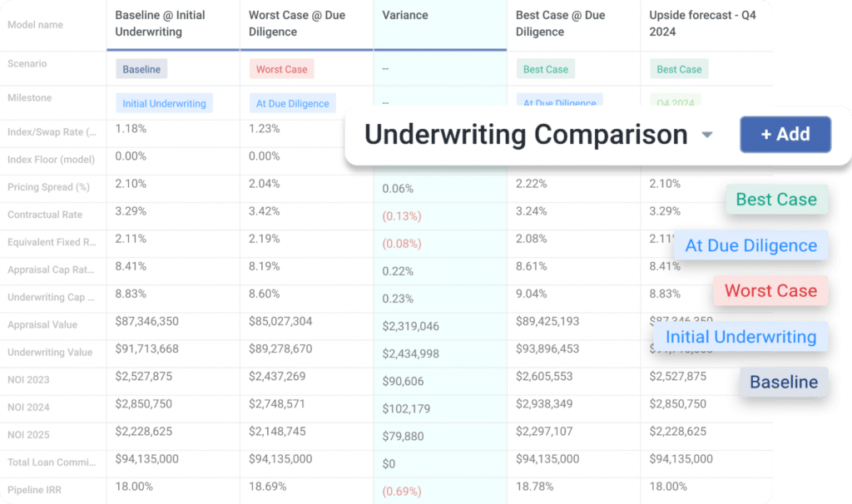852x504 pixels.
Task: Click the At Due Diligence floating tag
Action: [x=751, y=245]
